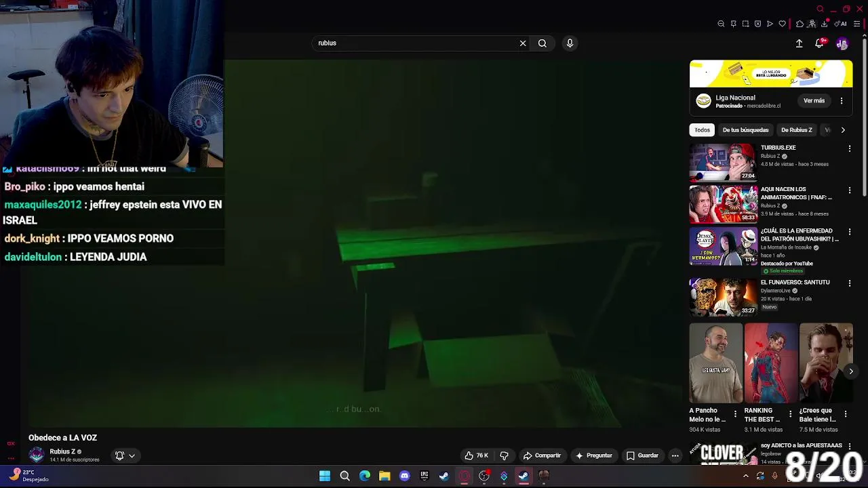This screenshot has height=488, width=868.
Task: Click the GX sidebar icon
Action: point(11,444)
